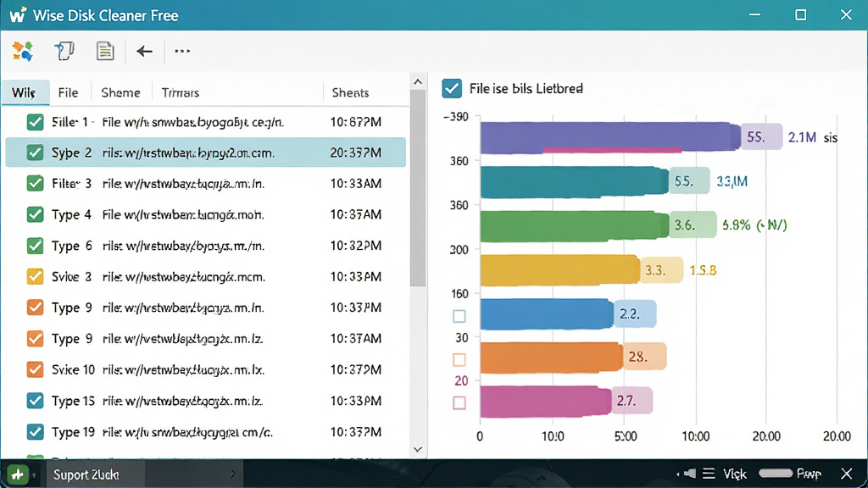Viewport: 868px width, 488px height.
Task: Click the blue bar in the chart
Action: click(547, 313)
